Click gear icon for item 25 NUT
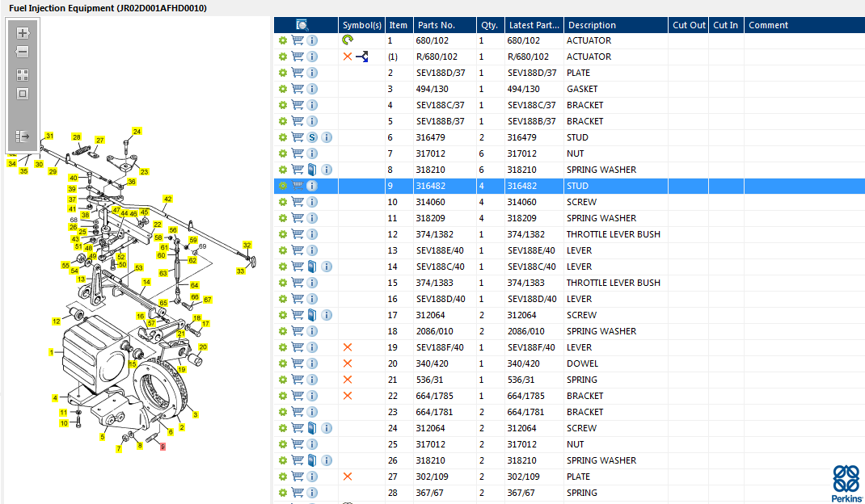This screenshot has height=504, width=865. (282, 444)
